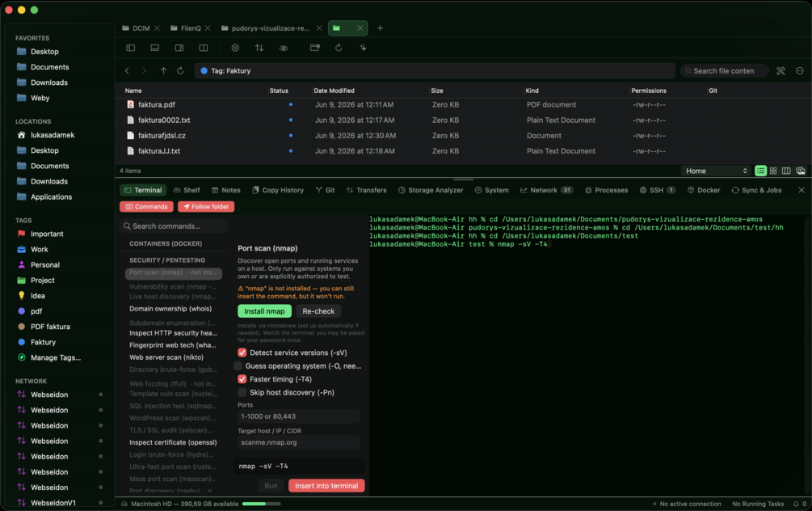Select Web server scan (nikto) command

[x=166, y=357]
